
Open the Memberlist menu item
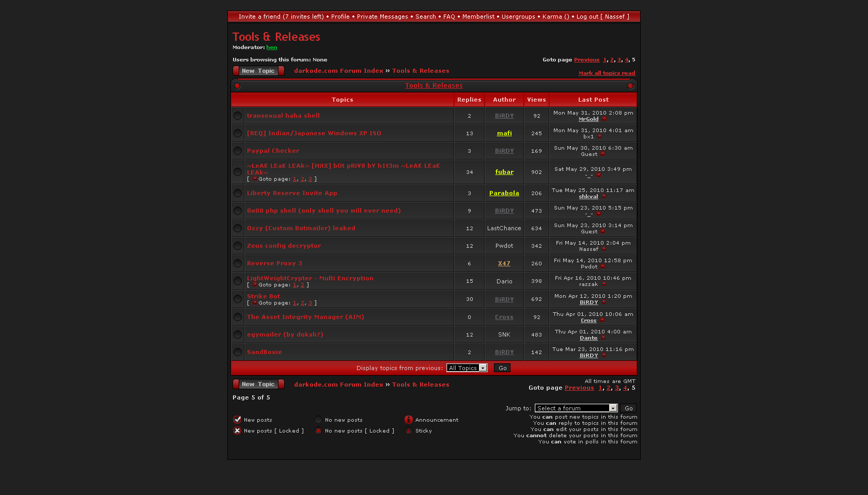(478, 17)
